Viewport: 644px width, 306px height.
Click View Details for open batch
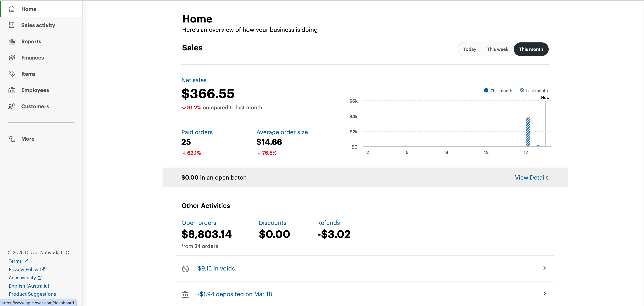click(x=531, y=178)
